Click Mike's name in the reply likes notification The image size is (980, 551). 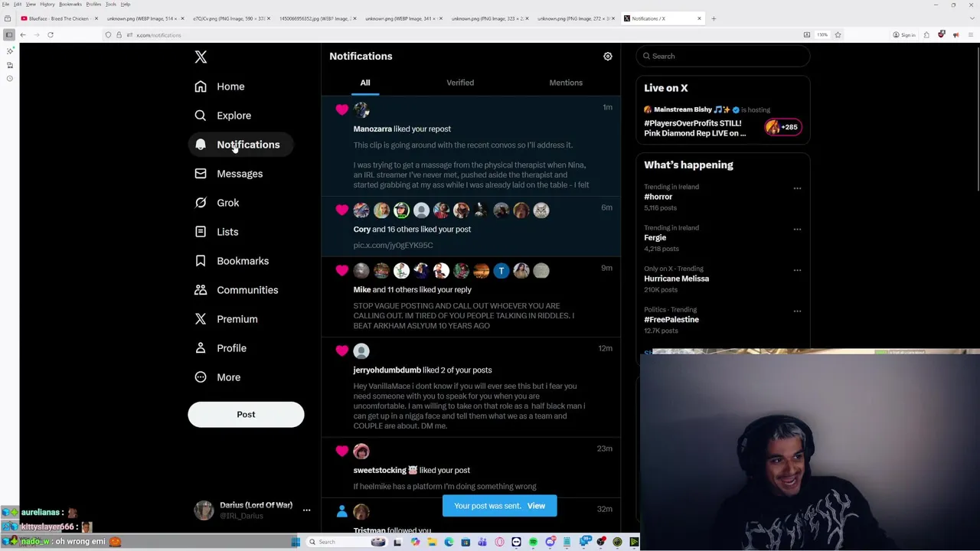click(x=361, y=289)
